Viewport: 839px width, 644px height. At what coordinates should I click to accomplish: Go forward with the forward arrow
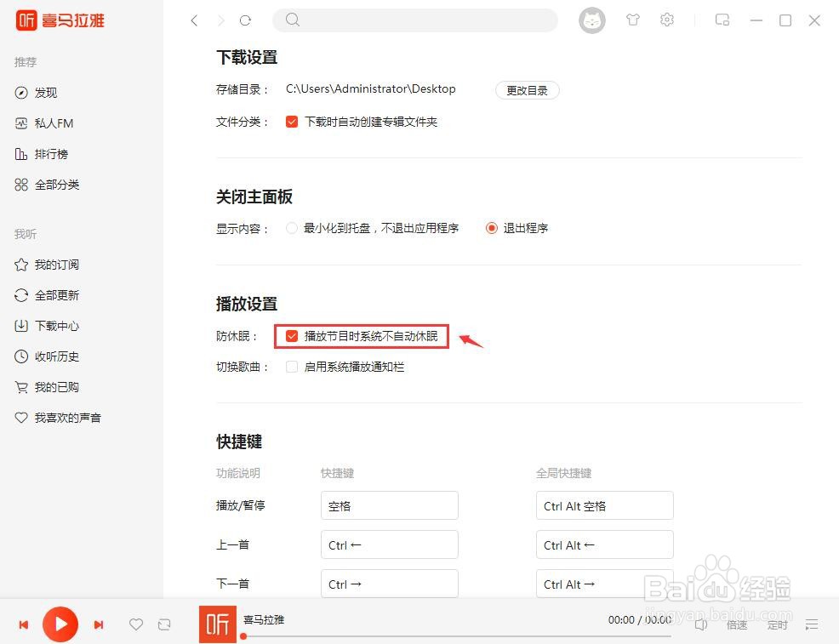click(220, 20)
